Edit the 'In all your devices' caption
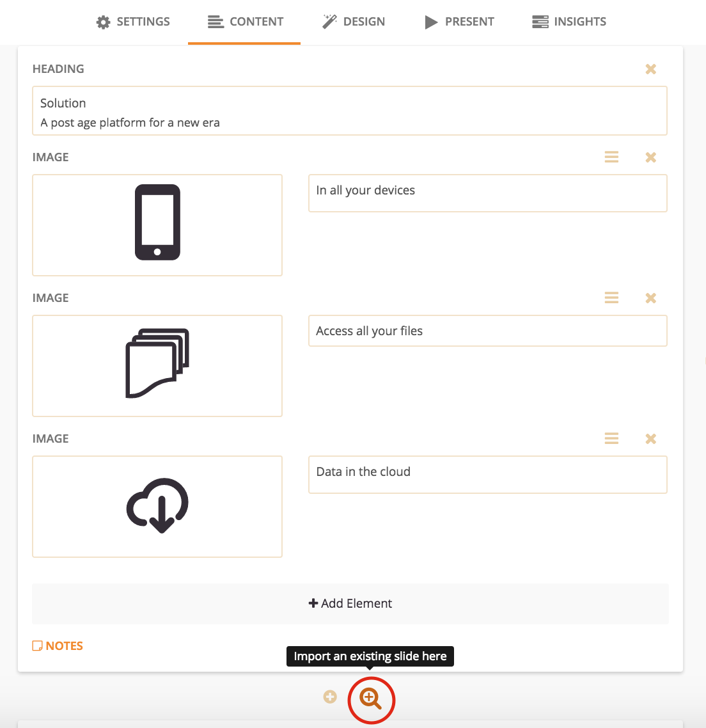Image resolution: width=706 pixels, height=728 pixels. click(x=488, y=193)
